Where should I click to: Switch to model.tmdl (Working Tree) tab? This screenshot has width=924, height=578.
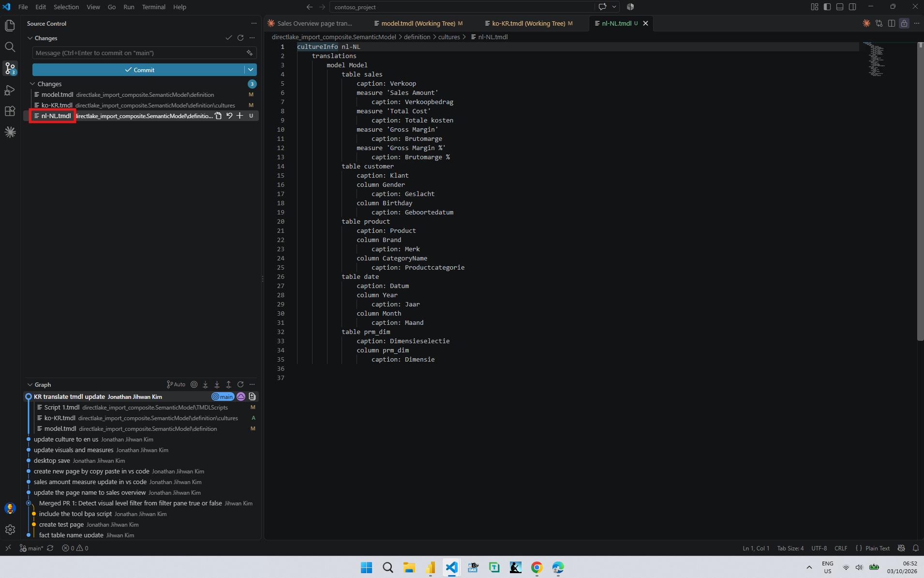click(x=418, y=23)
